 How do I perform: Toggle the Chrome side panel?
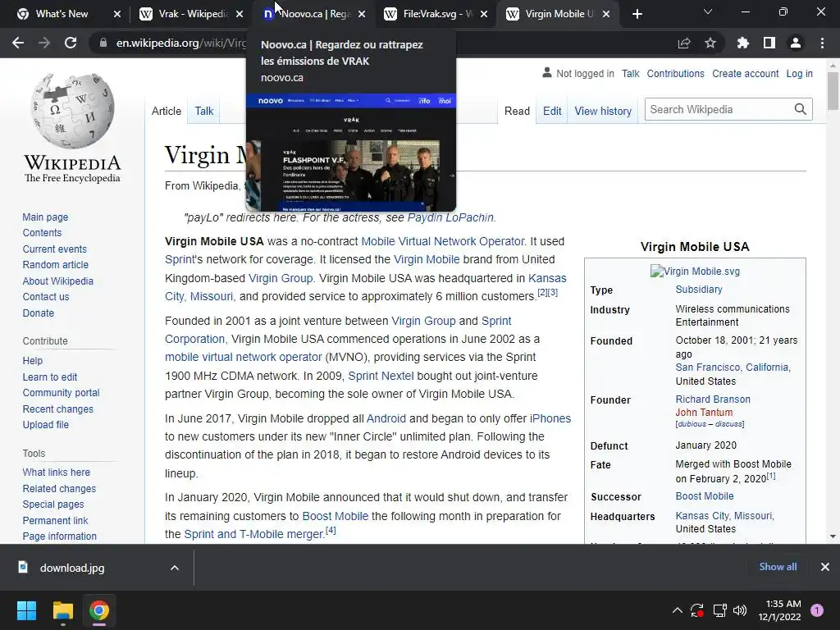[769, 43]
